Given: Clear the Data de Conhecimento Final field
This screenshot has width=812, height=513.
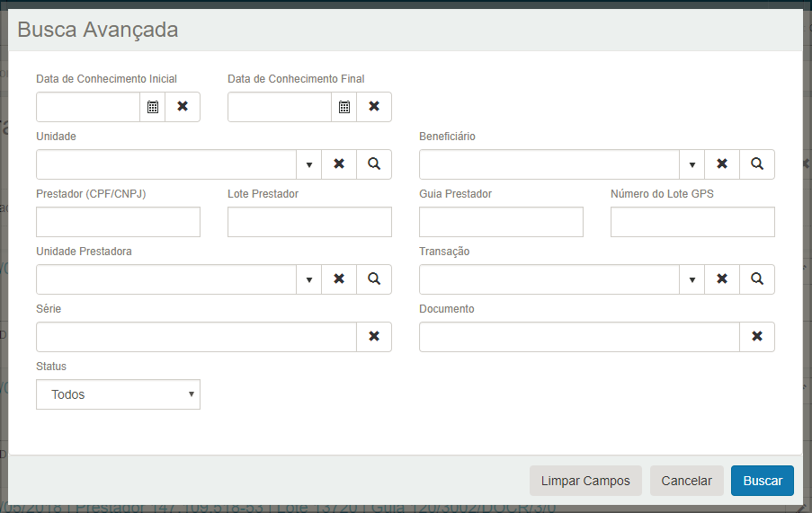Looking at the screenshot, I should pos(374,107).
